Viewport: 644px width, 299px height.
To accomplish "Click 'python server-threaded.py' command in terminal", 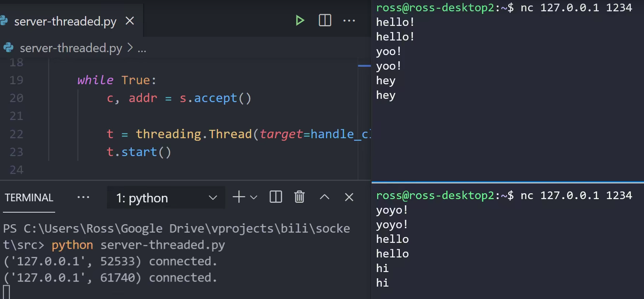I will (138, 245).
